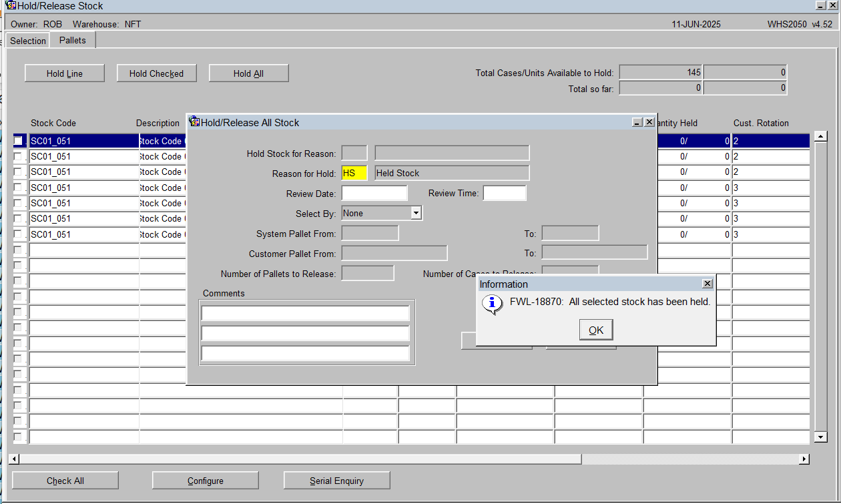Viewport: 841px width, 504px height.
Task: Click the vertical scrollbar up arrow
Action: 821,138
